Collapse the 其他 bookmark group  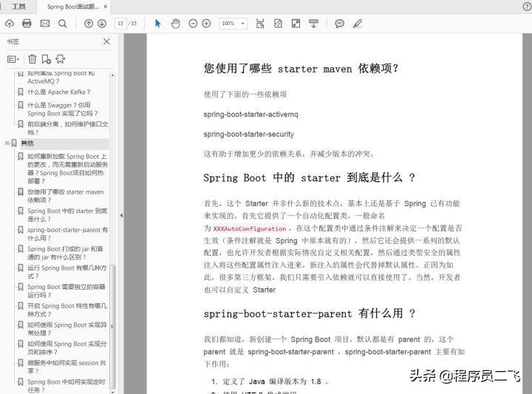7,143
